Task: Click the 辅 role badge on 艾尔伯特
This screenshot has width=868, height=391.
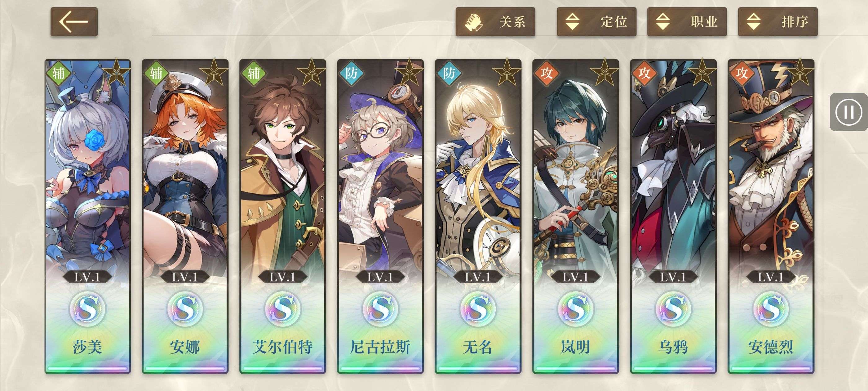Action: [254, 73]
